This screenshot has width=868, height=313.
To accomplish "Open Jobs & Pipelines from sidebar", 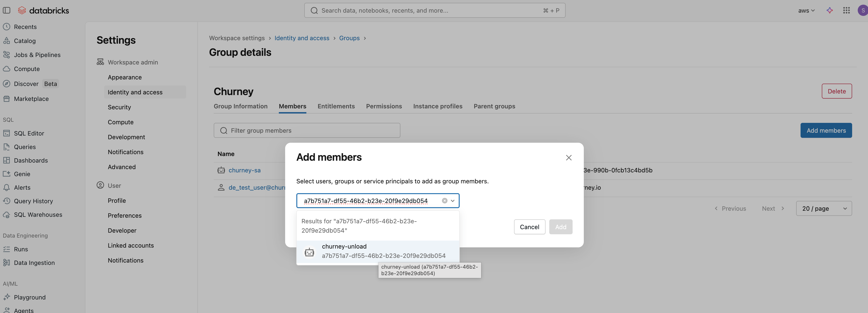I will pos(37,55).
